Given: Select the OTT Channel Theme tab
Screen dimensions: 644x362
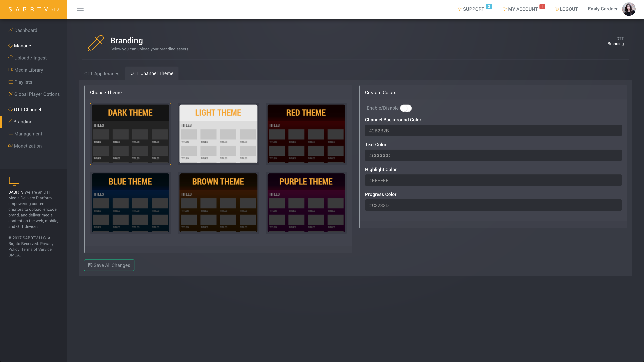Looking at the screenshot, I should [x=152, y=73].
